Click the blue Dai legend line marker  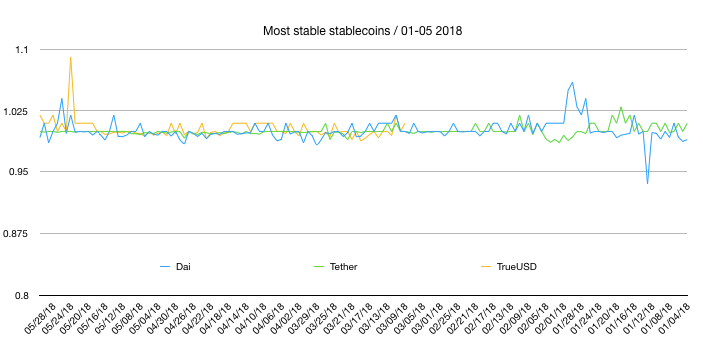coord(165,267)
